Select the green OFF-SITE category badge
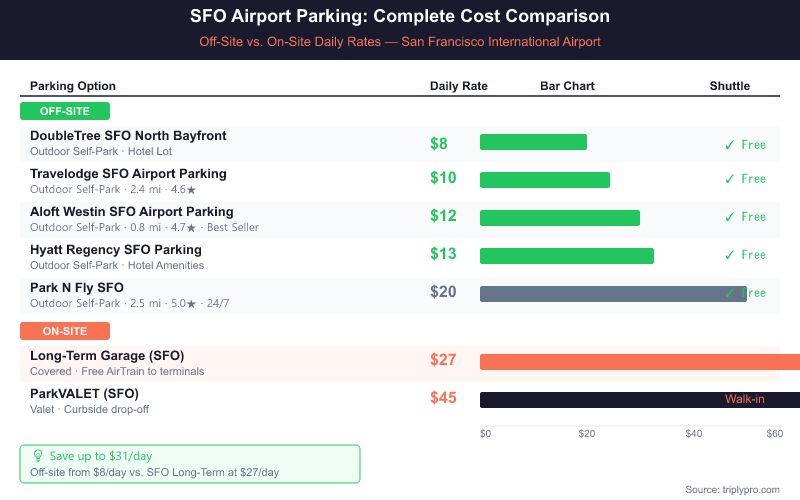 (65, 111)
